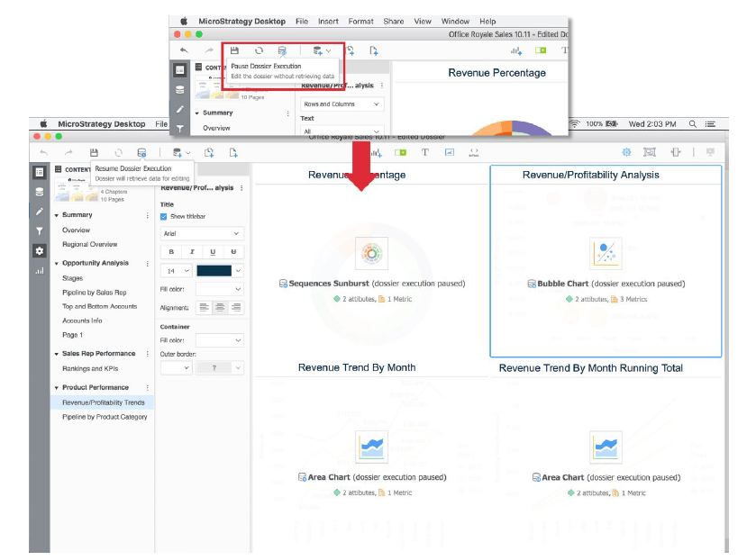Viewport: 747px width, 560px height.
Task: Click the dark navy font color swatch
Action: 214,270
